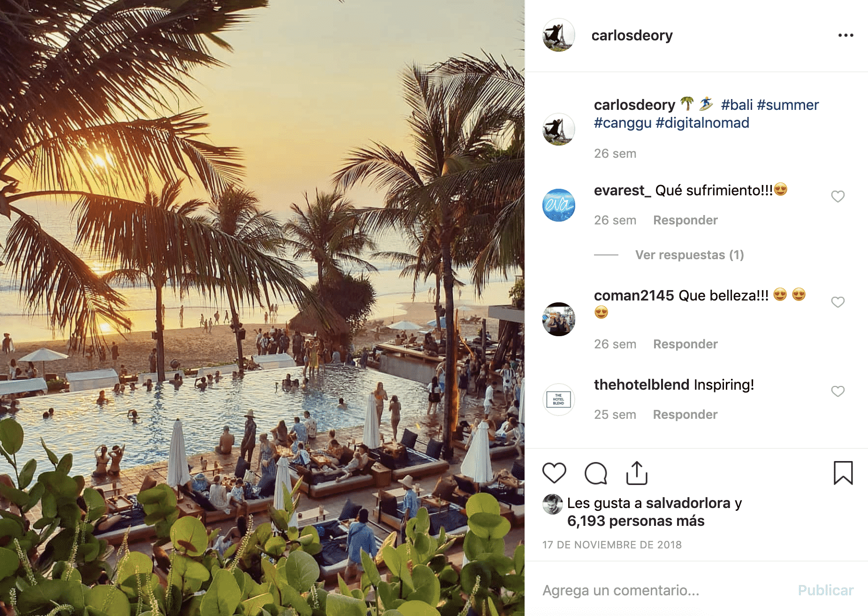Open the three-dot options menu
This screenshot has width=868, height=616.
[845, 35]
